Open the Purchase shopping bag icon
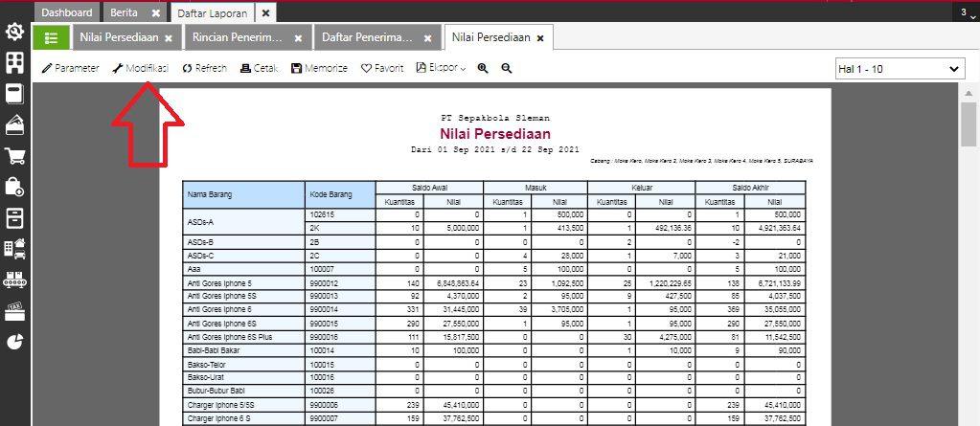 (x=15, y=186)
